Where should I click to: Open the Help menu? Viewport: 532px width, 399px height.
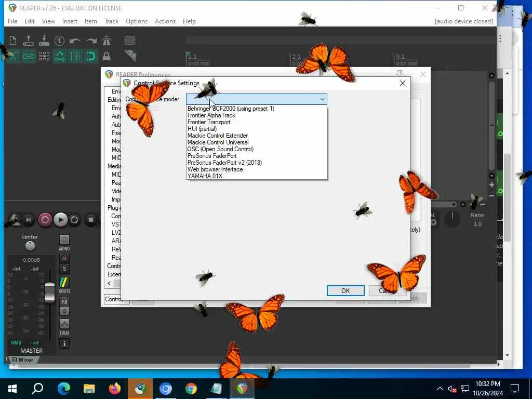[x=189, y=21]
